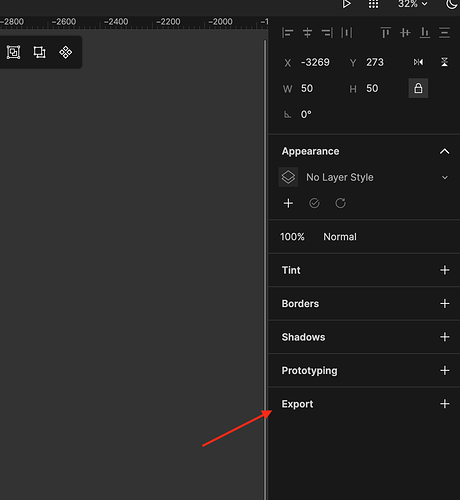Open the grid apps icon
This screenshot has height=500, width=460.
373,4
